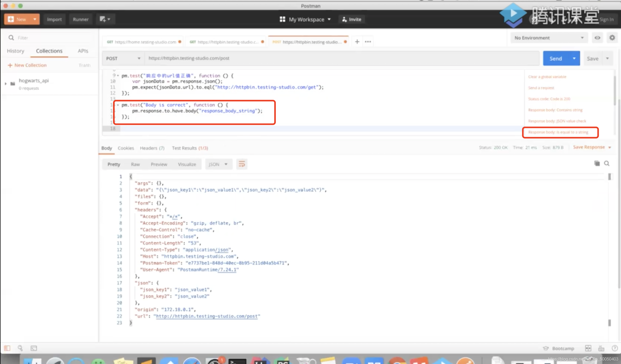Click the blue Send button
This screenshot has height=364, width=621.
(556, 58)
